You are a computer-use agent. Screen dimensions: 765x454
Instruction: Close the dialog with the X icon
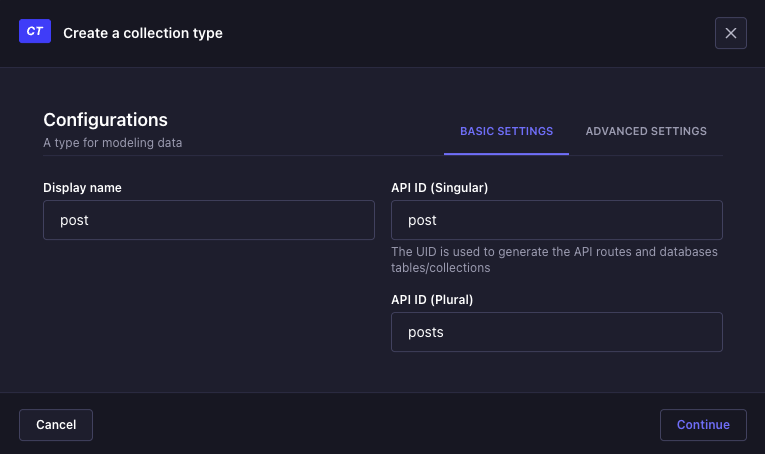(730, 33)
